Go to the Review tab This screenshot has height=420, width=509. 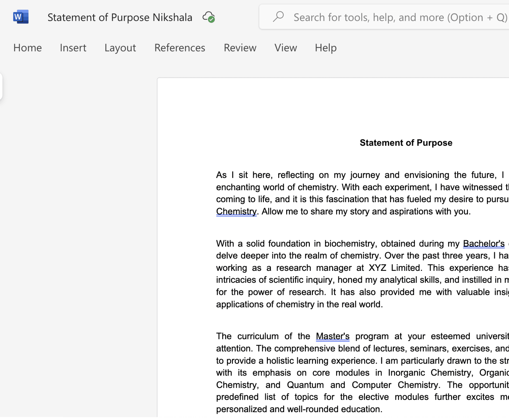(x=240, y=48)
